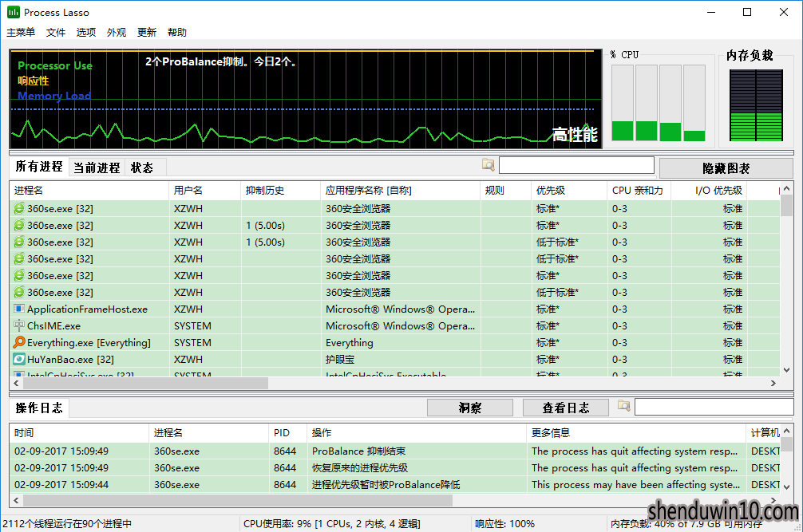This screenshot has width=803, height=532.
Task: Click the first % CPU core meter
Action: [x=623, y=102]
